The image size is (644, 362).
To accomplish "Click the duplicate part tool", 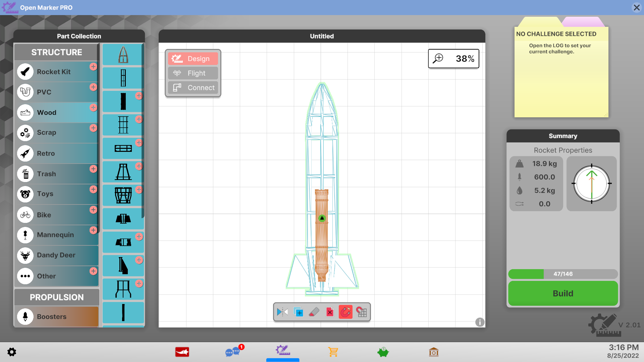I will [x=298, y=312].
